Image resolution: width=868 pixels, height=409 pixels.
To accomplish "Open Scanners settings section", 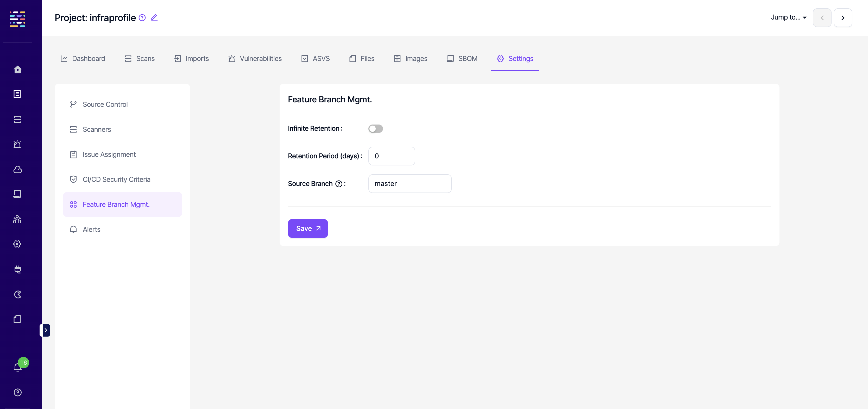I will (122, 129).
